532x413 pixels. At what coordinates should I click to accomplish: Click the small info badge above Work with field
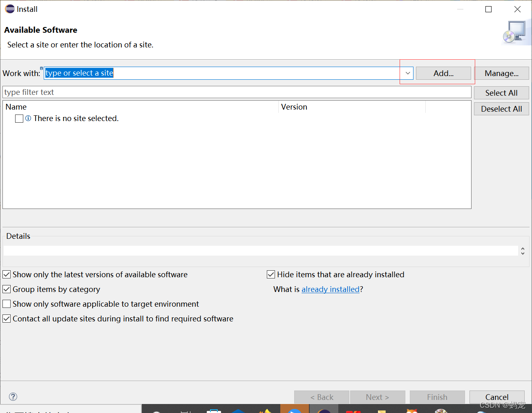(x=41, y=68)
